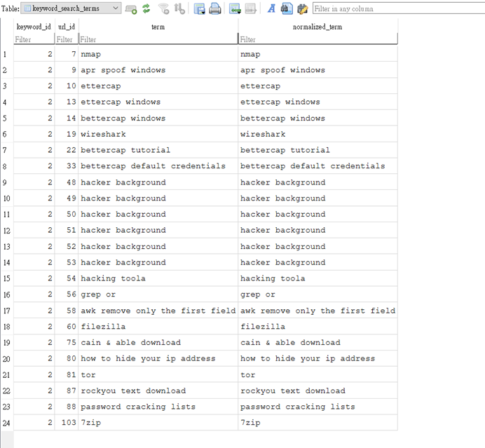Image resolution: width=485 pixels, height=448 pixels.
Task: Select url_id cell with value 53
Action: click(67, 262)
